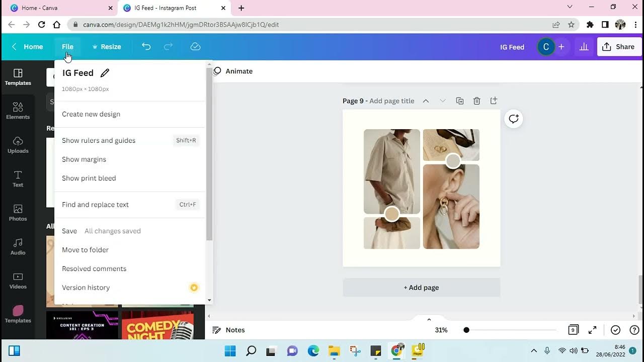Open the Text sidebar panel
The image size is (644, 362).
point(18,178)
